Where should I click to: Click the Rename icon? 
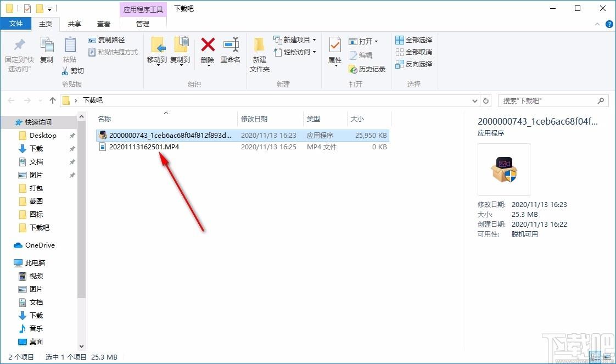tap(231, 44)
